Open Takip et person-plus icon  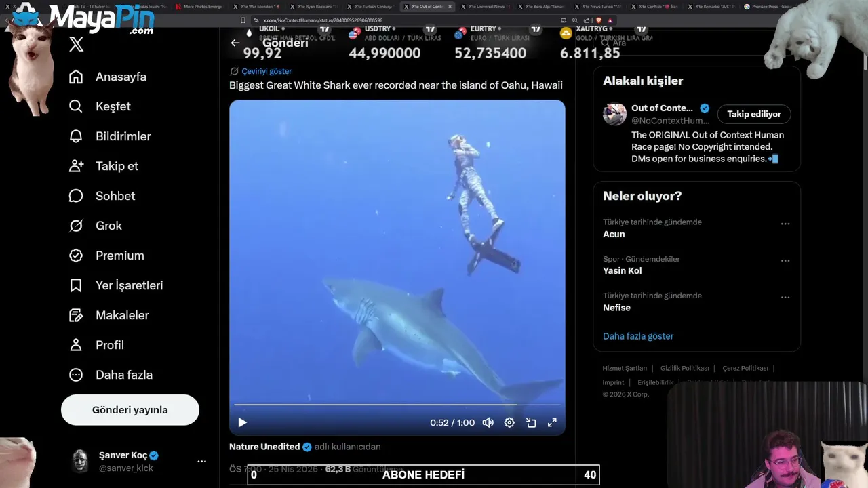coord(76,166)
